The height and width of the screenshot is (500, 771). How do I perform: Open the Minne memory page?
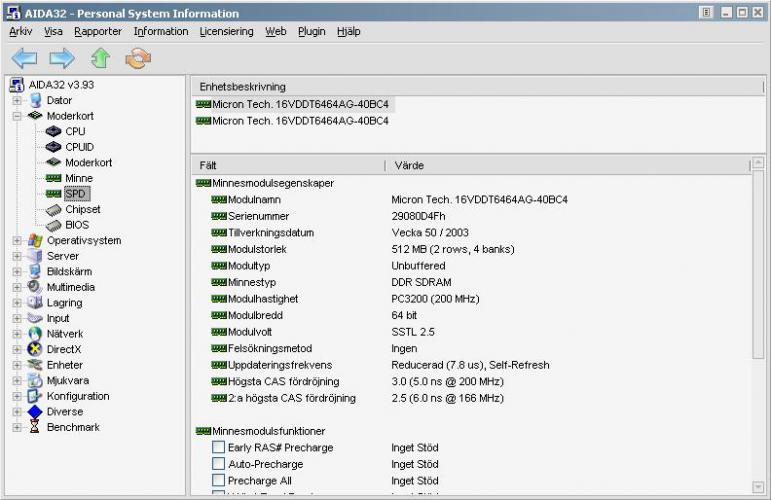click(x=79, y=178)
